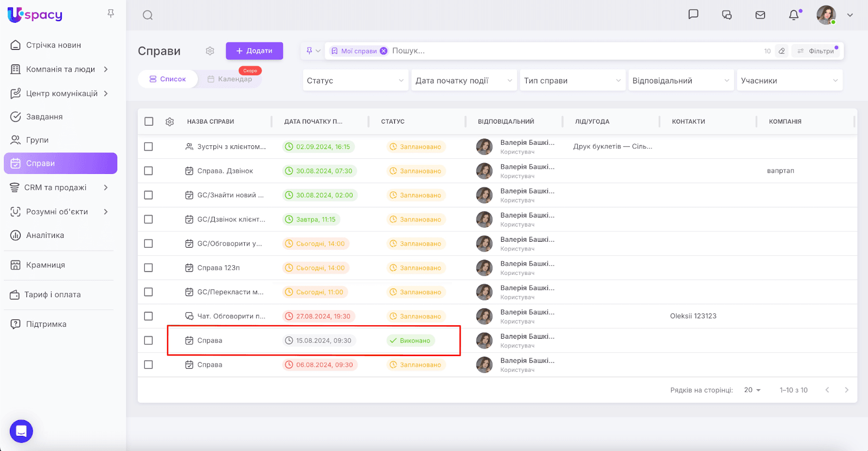Open notifications bell icon

coord(794,15)
